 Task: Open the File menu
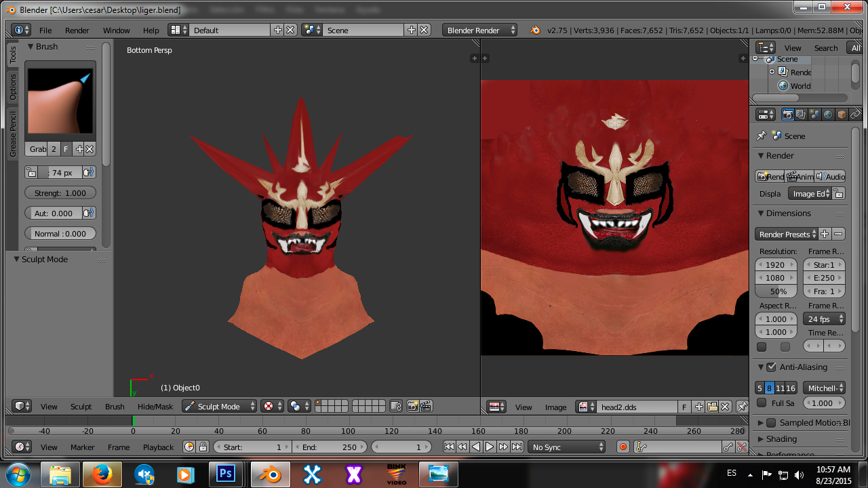45,30
